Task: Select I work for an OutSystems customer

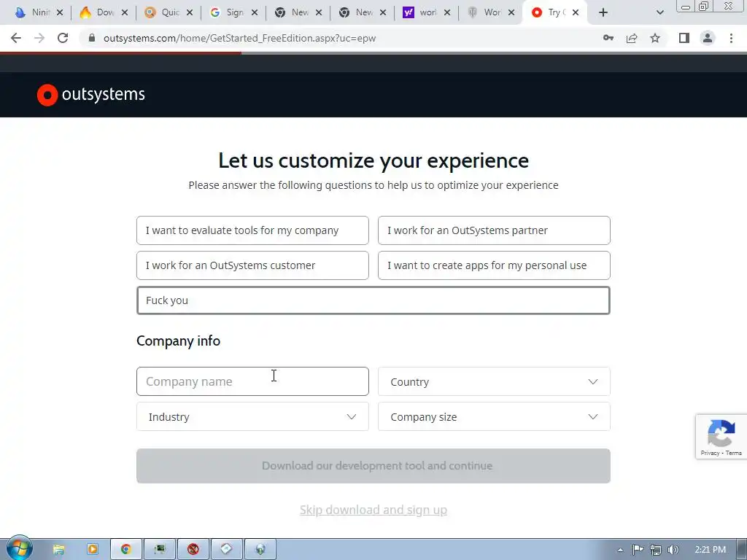Action: click(x=252, y=265)
